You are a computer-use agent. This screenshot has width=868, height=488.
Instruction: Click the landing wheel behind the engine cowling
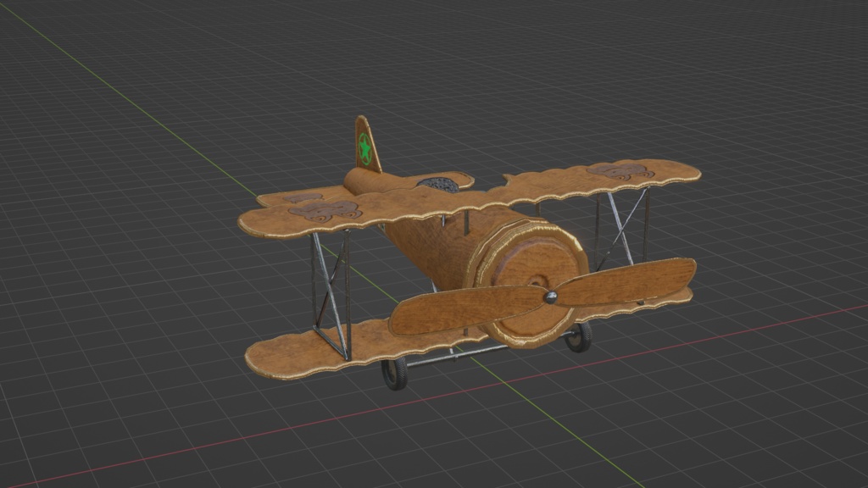coord(578,335)
